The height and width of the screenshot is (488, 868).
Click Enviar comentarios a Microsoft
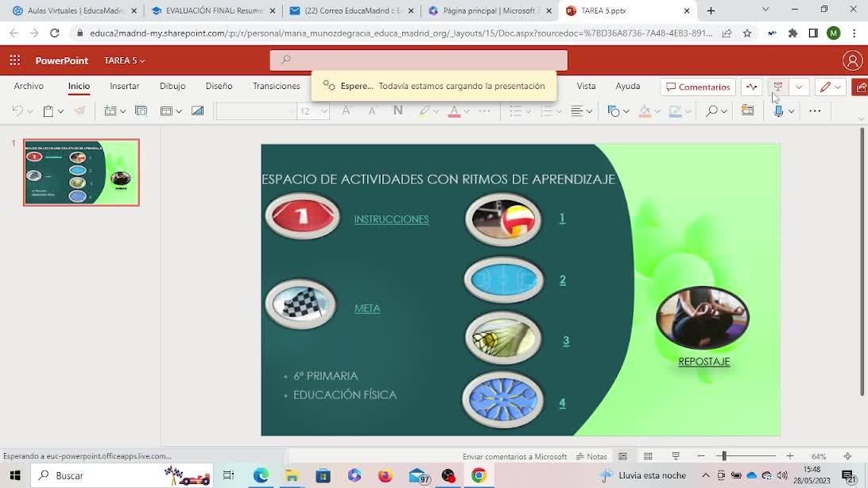[515, 456]
